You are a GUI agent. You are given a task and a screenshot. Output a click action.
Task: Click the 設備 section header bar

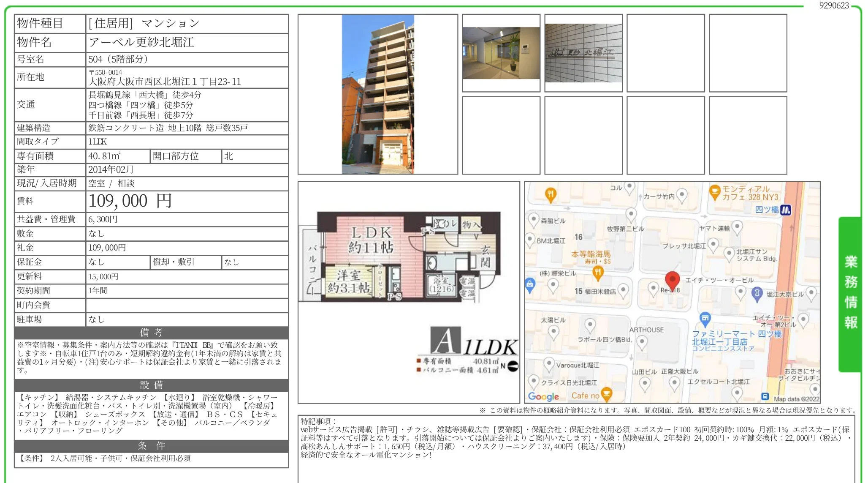151,385
